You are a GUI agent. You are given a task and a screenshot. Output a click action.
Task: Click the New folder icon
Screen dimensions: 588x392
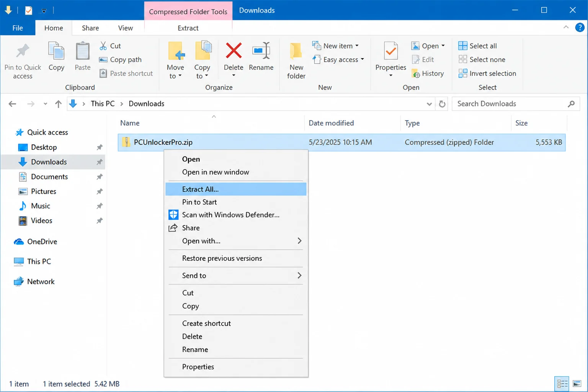tap(296, 51)
